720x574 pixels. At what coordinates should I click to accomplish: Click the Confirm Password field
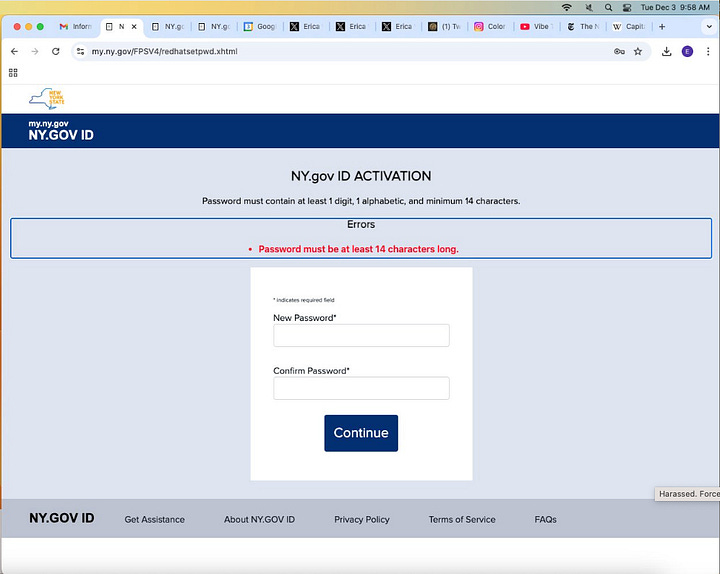click(361, 388)
